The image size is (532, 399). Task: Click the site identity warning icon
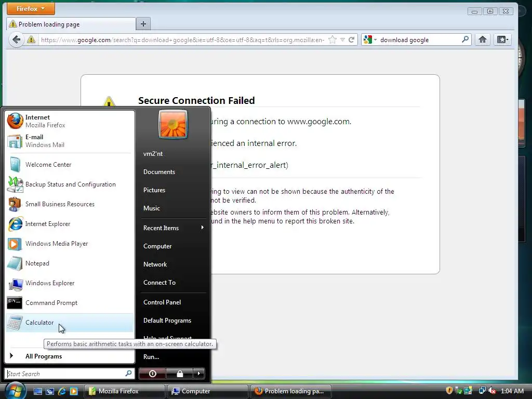tap(31, 39)
